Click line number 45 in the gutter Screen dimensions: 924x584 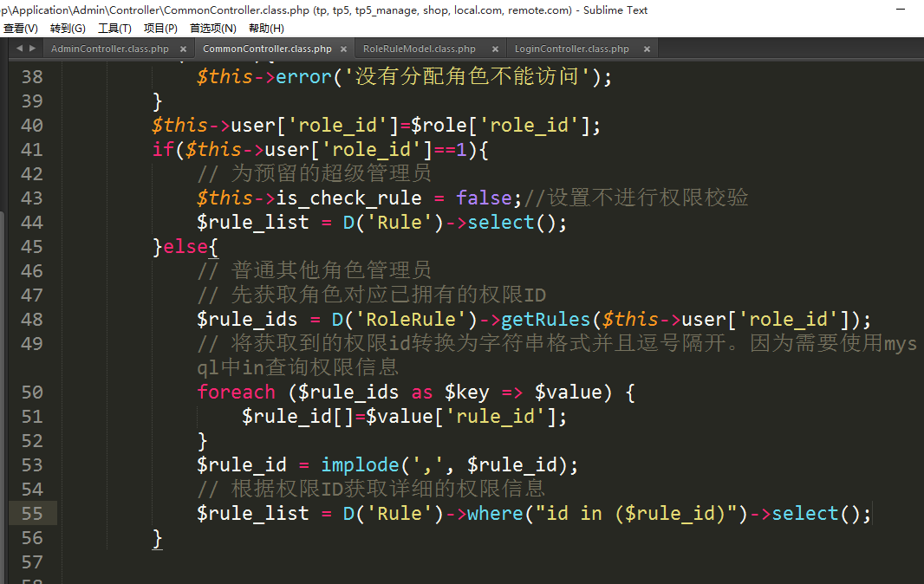coord(32,247)
